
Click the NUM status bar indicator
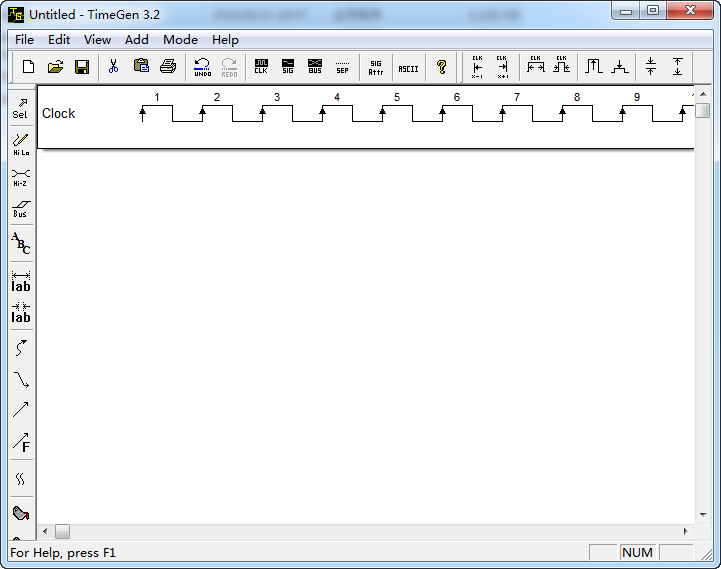pos(637,552)
